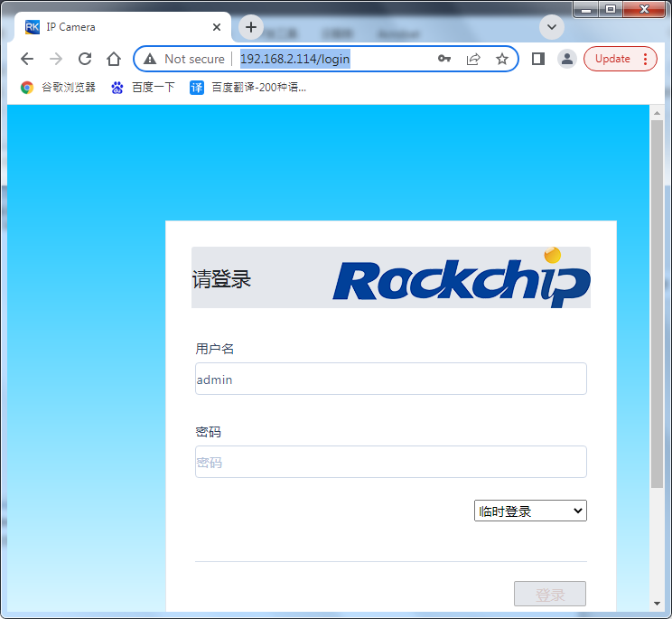Close the IP Camera tab
The height and width of the screenshot is (619, 672).
[217, 27]
